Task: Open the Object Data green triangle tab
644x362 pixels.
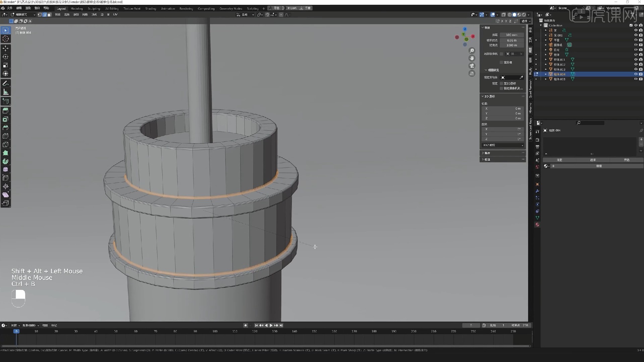Action: point(537,218)
